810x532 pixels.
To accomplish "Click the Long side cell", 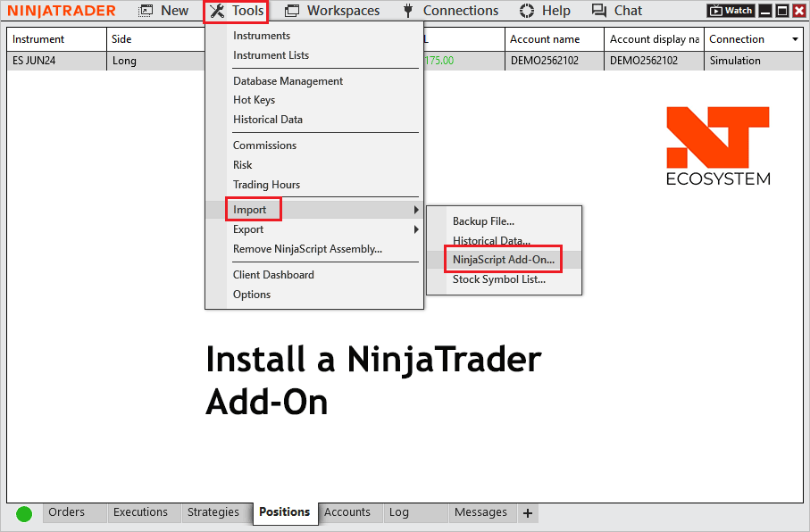I will tap(156, 61).
